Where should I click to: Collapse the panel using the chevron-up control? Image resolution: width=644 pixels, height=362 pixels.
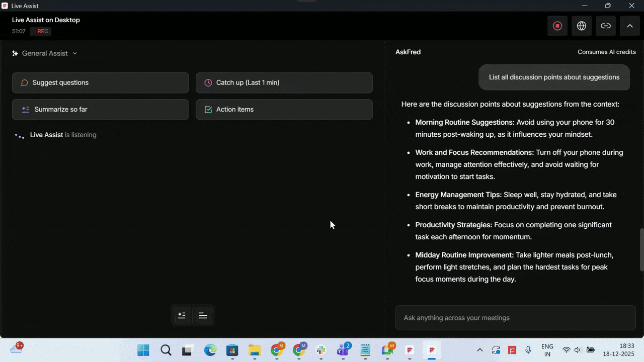(630, 26)
